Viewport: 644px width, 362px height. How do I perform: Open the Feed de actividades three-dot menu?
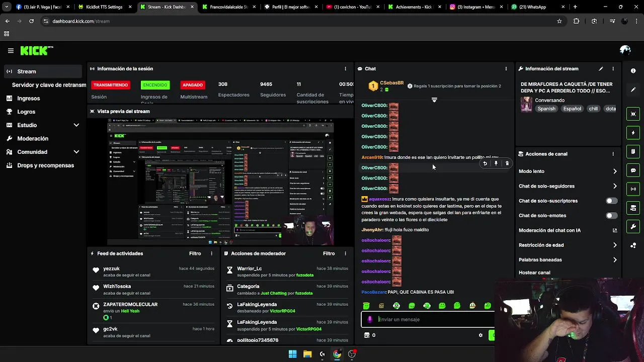tap(211, 253)
